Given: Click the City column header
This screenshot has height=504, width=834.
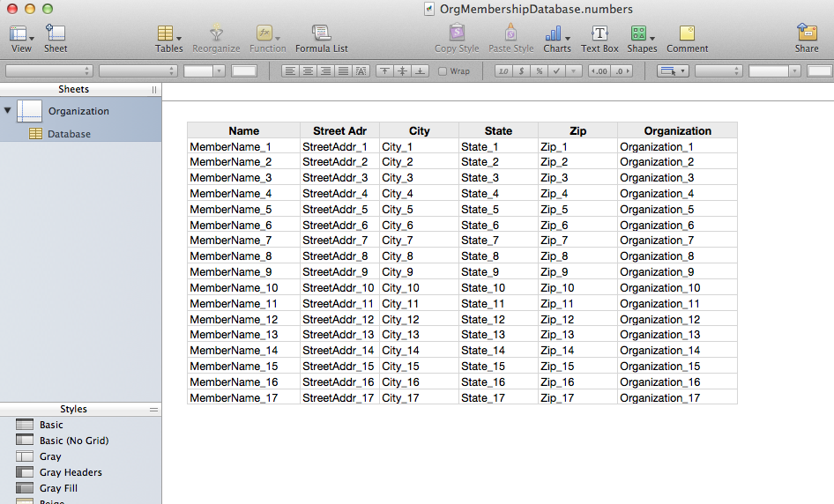Looking at the screenshot, I should (x=419, y=130).
